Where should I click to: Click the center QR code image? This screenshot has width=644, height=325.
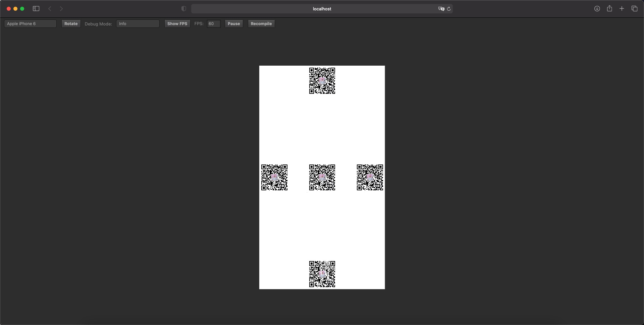pos(322,177)
